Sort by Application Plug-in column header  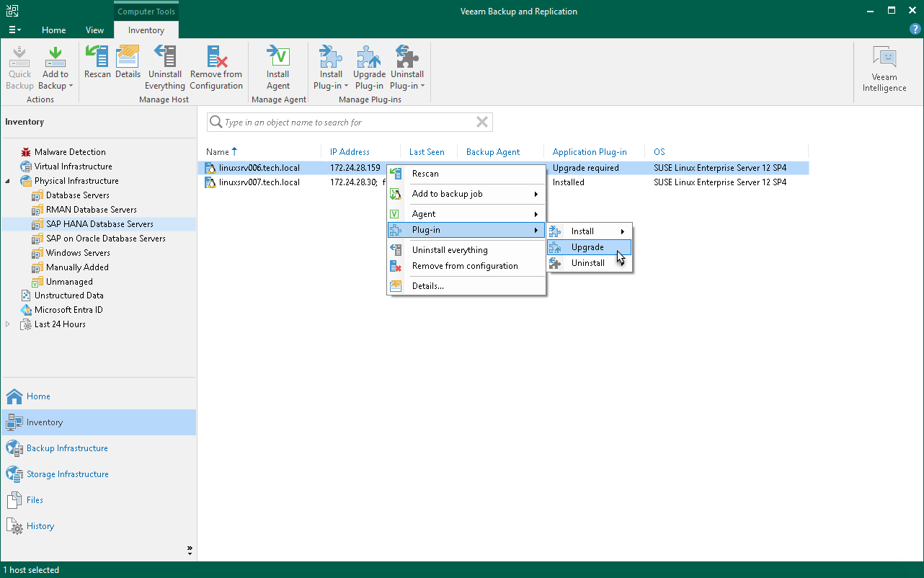tap(590, 152)
